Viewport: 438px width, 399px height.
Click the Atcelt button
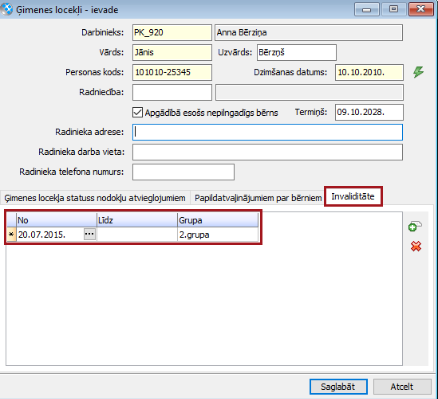(x=402, y=387)
